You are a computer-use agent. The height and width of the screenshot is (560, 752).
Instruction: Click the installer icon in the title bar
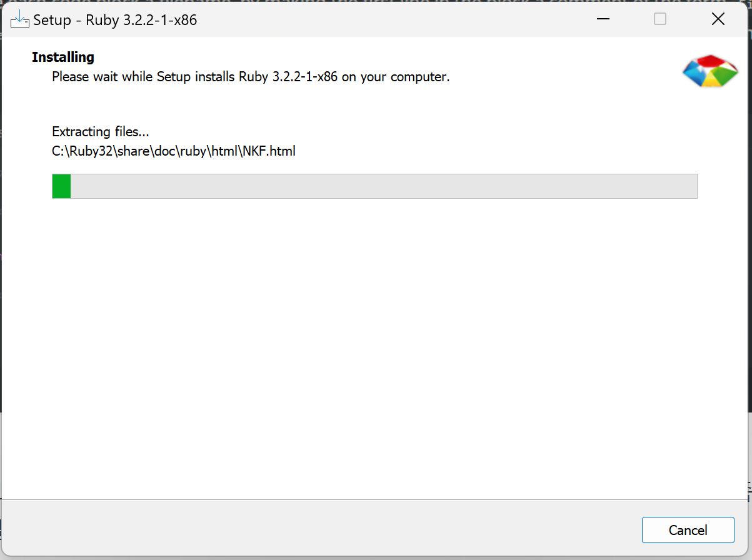coord(20,19)
